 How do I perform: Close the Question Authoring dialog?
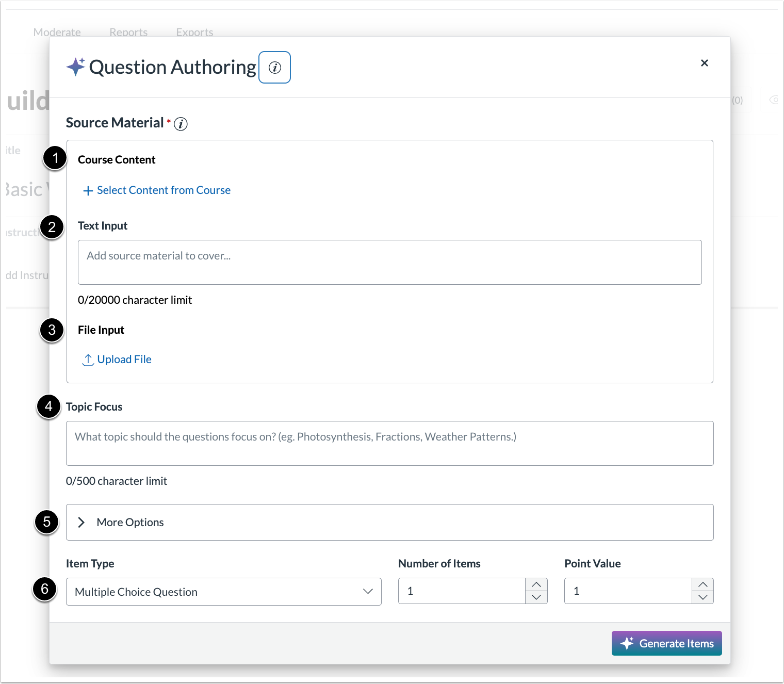705,63
